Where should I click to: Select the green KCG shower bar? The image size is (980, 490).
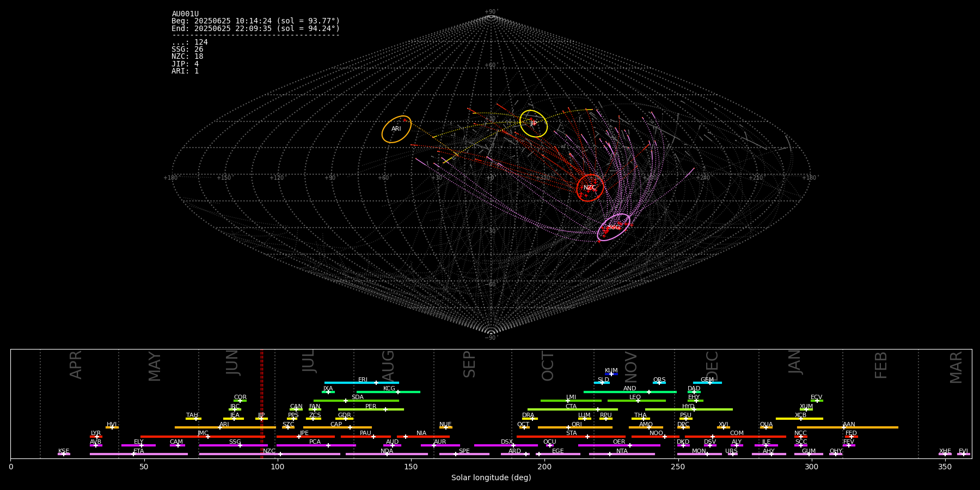click(x=388, y=391)
